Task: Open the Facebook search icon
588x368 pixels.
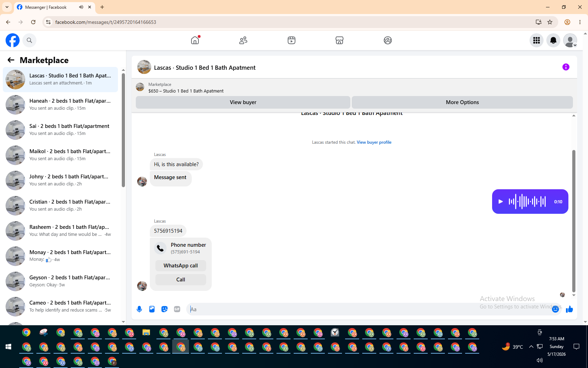Action: (29, 40)
